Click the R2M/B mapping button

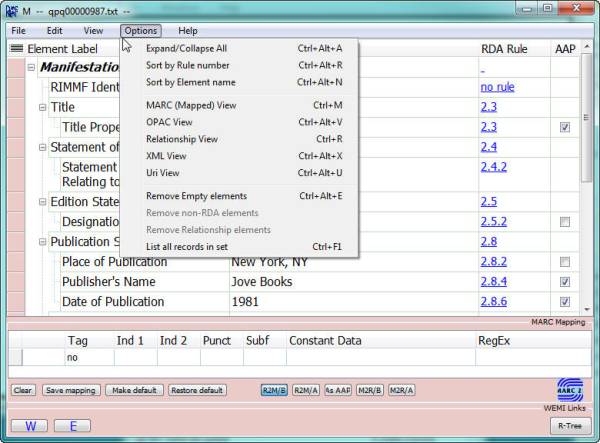point(274,390)
